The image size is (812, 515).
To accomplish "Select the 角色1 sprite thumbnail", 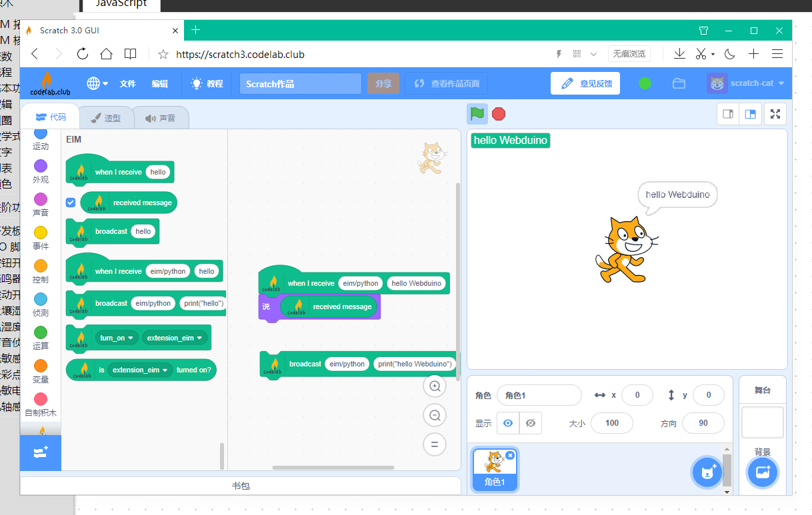I will point(495,469).
